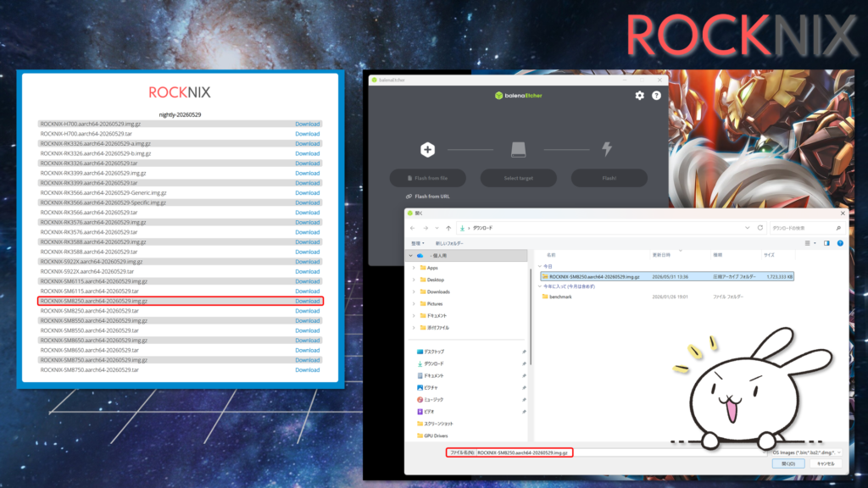Click 新しいフォルダー in dialog toolbar
The width and height of the screenshot is (868, 488).
(449, 243)
